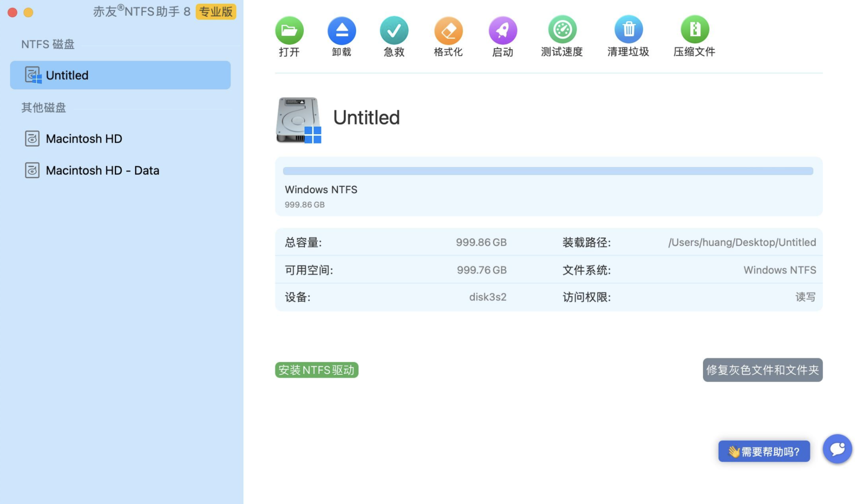Click the 装载路径 label

(x=586, y=242)
